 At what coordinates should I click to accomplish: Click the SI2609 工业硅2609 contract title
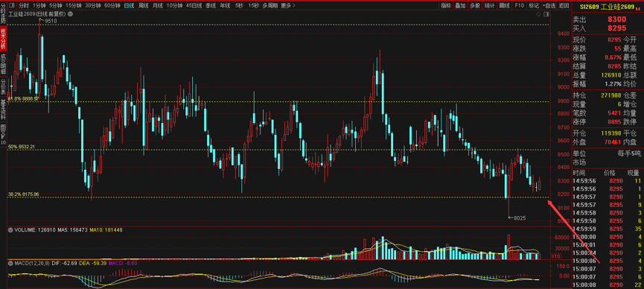pyautogui.click(x=607, y=7)
